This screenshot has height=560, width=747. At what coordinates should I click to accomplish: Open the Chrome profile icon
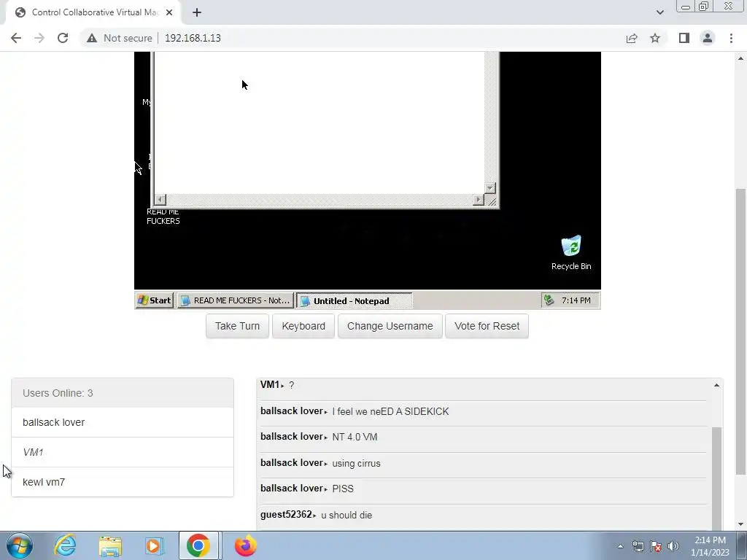[708, 38]
